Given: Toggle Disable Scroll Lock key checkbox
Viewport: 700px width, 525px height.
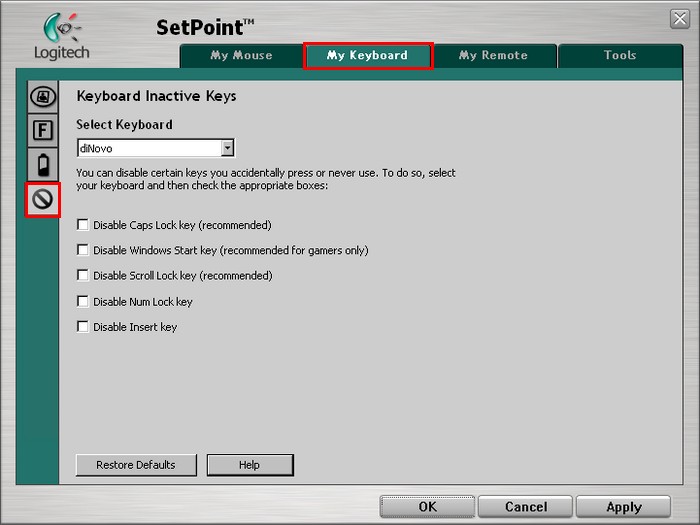Looking at the screenshot, I should tap(82, 275).
